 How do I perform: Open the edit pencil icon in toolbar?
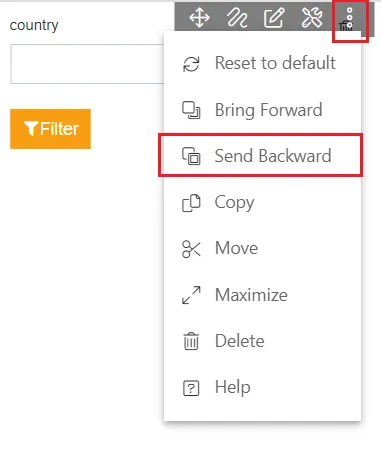[274, 17]
